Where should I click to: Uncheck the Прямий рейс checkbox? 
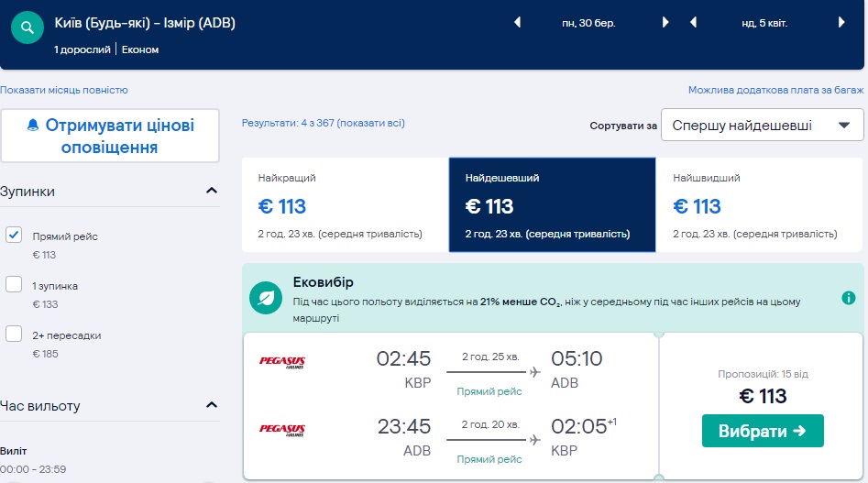14,236
